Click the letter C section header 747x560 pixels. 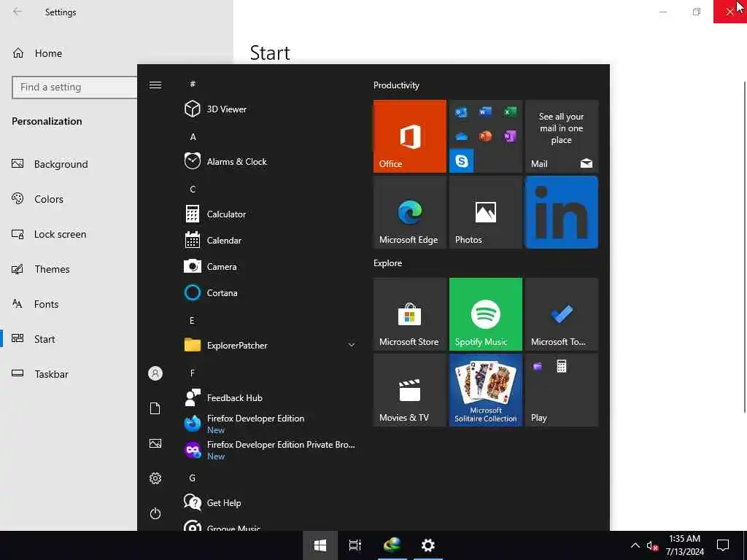tap(193, 190)
